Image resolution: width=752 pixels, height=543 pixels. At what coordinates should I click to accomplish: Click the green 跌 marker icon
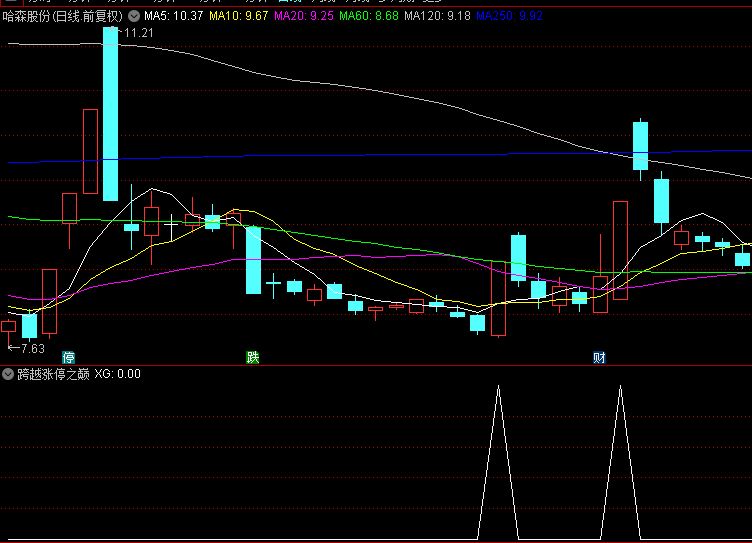[x=253, y=357]
